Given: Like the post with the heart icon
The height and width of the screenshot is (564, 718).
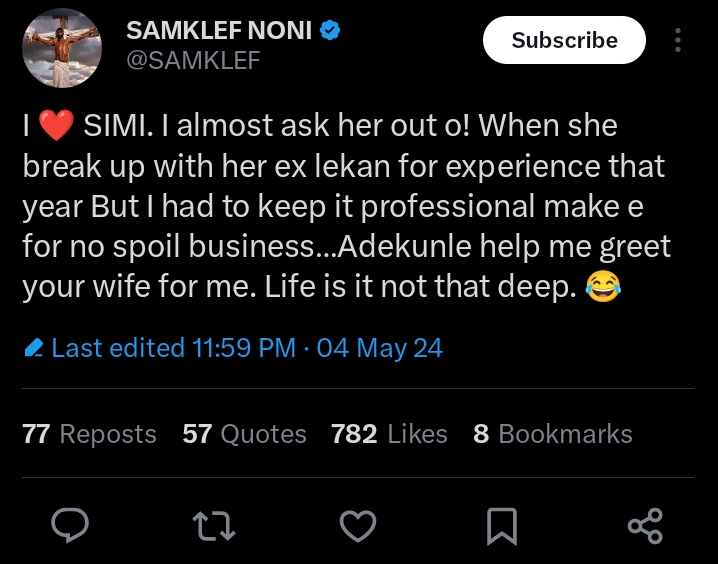Looking at the screenshot, I should (358, 524).
